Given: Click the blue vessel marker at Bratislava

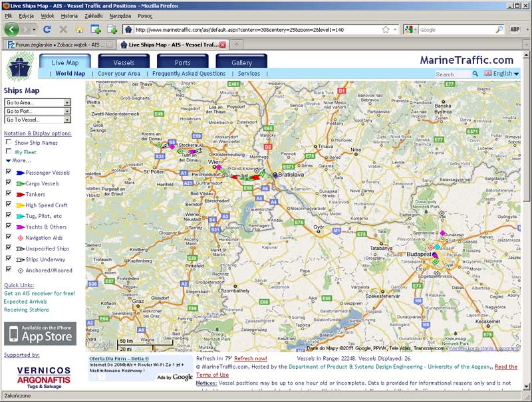Looking at the screenshot, I should click(x=275, y=175).
